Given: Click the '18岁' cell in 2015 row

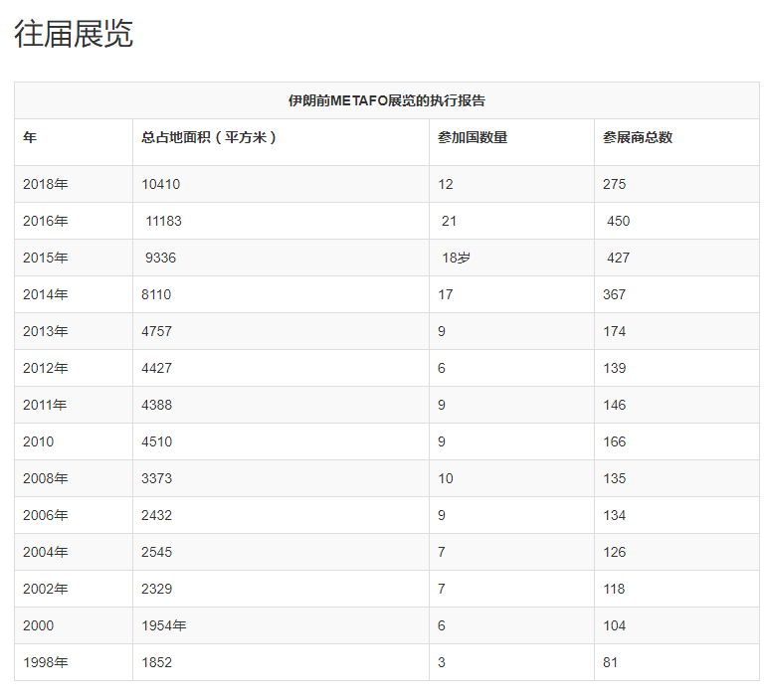Looking at the screenshot, I should [457, 258].
